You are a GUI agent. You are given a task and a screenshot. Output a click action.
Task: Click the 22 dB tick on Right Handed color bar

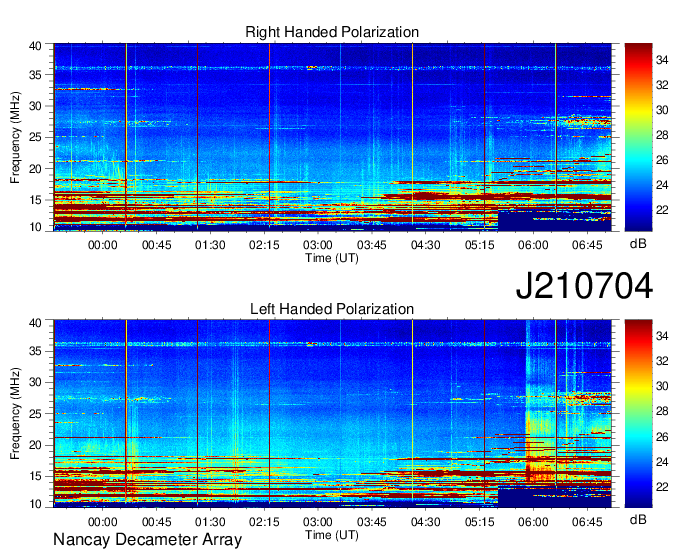coord(662,210)
